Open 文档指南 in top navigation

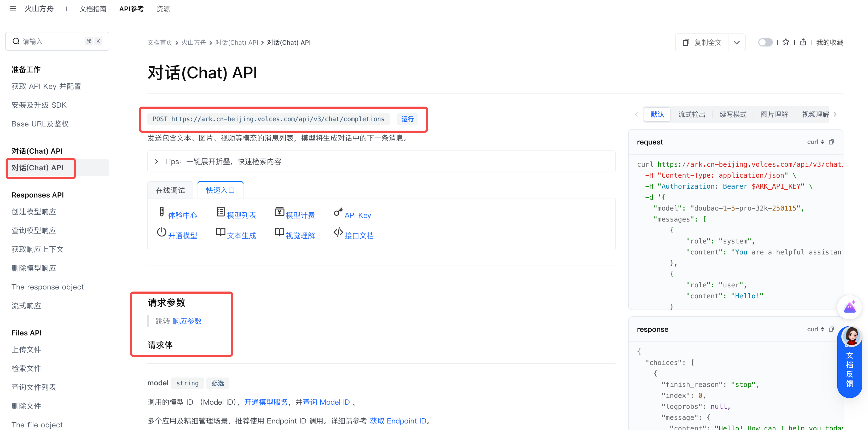click(93, 9)
